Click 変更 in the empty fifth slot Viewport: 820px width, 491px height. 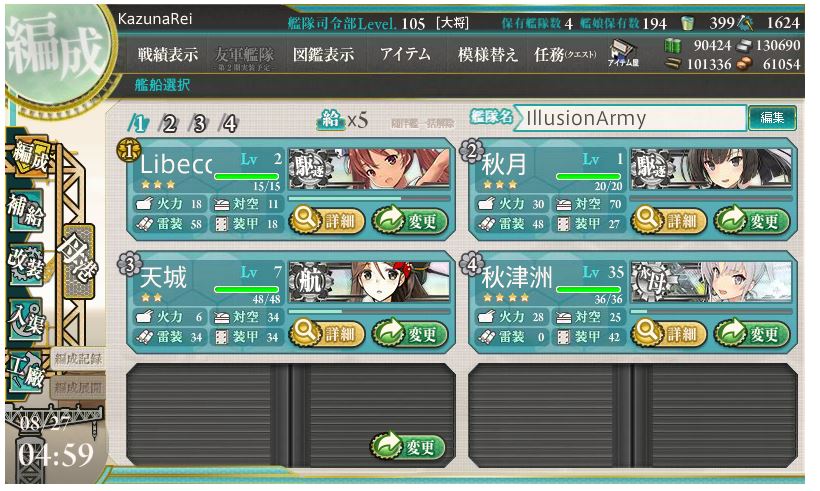click(409, 447)
